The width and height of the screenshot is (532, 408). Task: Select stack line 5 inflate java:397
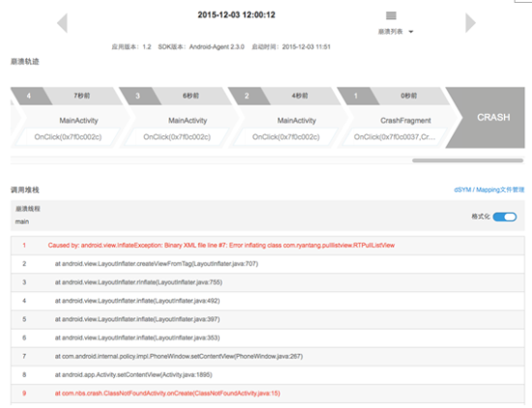click(x=268, y=319)
